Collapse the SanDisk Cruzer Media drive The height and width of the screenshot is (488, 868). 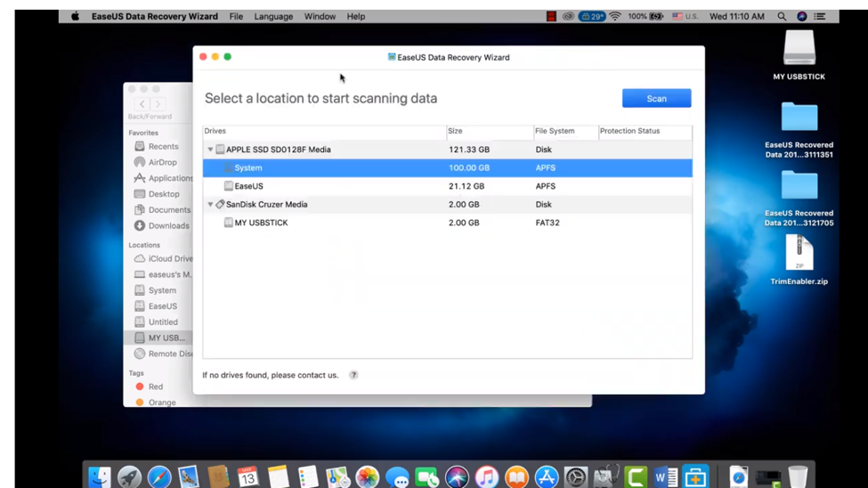tap(210, 205)
